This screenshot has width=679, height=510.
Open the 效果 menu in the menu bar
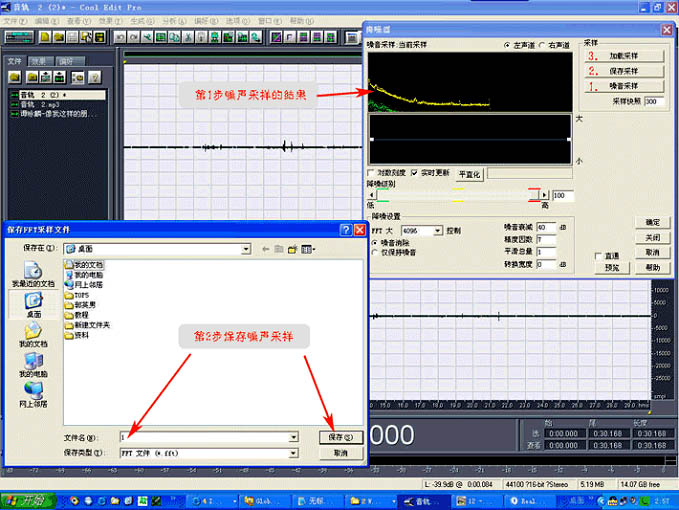[x=110, y=21]
